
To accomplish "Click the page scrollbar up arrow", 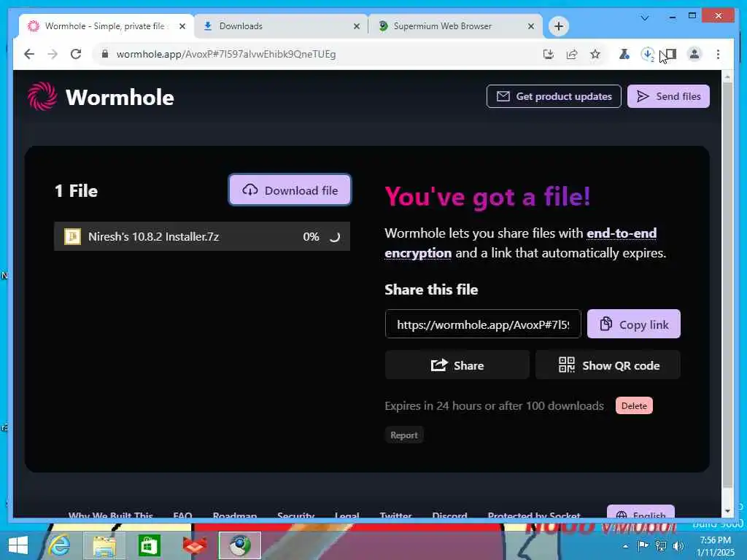I will 727,77.
